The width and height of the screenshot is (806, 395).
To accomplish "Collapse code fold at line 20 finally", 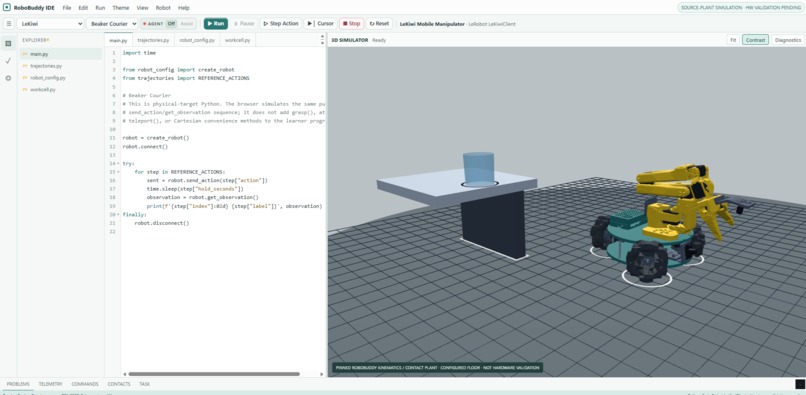I will click(118, 215).
